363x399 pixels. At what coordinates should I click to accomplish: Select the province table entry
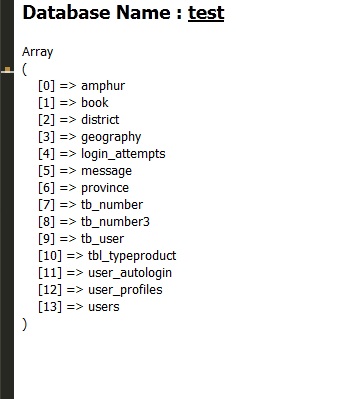(105, 188)
